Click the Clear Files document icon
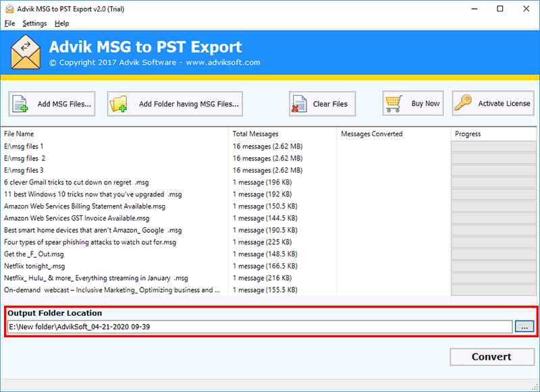This screenshot has width=540, height=392. [299, 104]
